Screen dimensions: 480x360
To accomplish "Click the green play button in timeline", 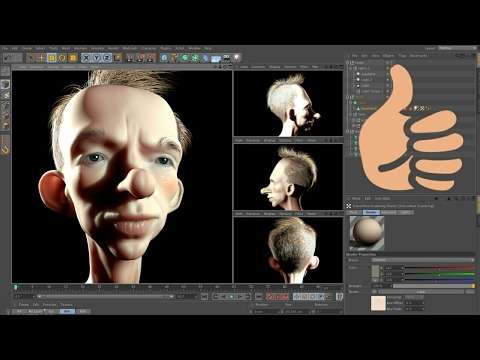I will (x=232, y=296).
